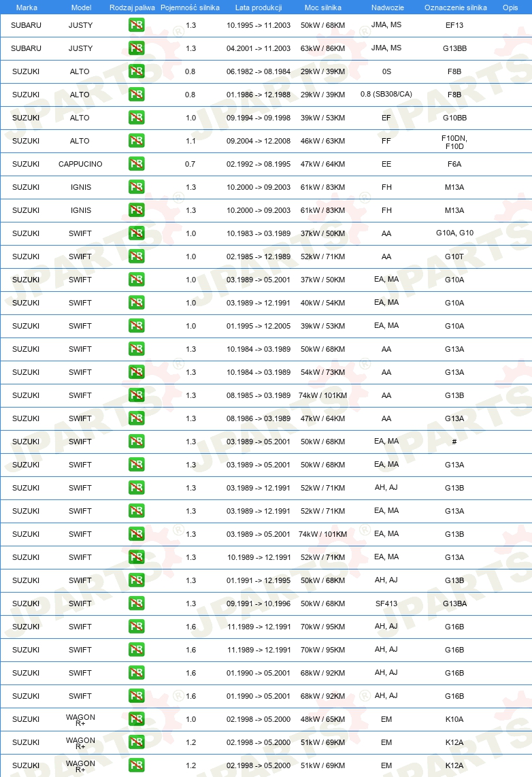Select the # engine code cell
Screen dimensions: 532x777
click(x=454, y=442)
